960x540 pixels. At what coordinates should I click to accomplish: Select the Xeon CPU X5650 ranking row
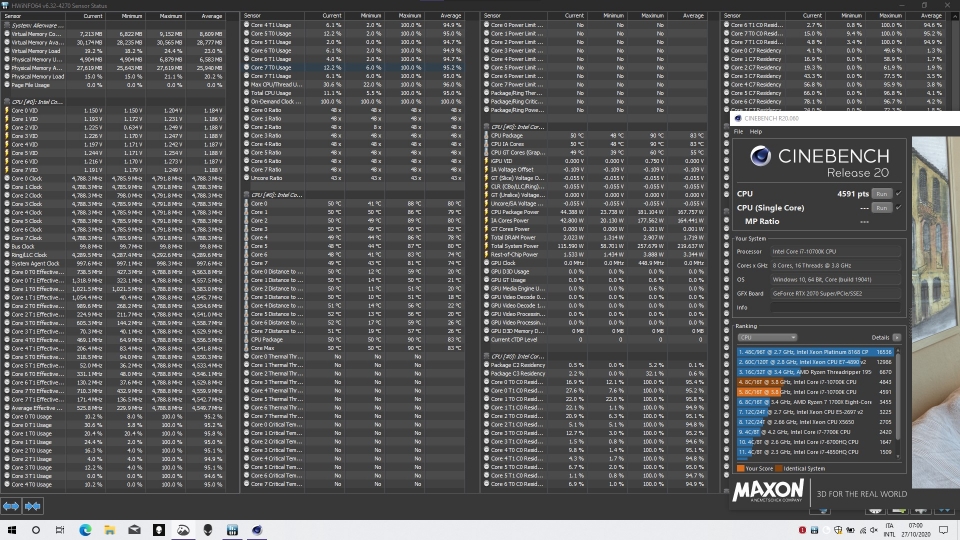[815, 422]
